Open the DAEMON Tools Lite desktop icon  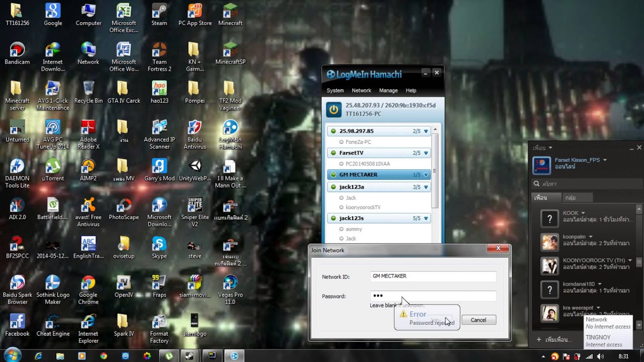[17, 173]
